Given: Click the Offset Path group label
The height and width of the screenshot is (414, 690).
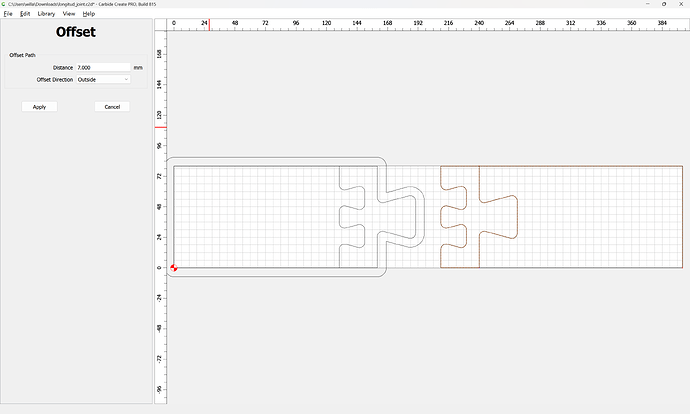Looking at the screenshot, I should pos(22,55).
